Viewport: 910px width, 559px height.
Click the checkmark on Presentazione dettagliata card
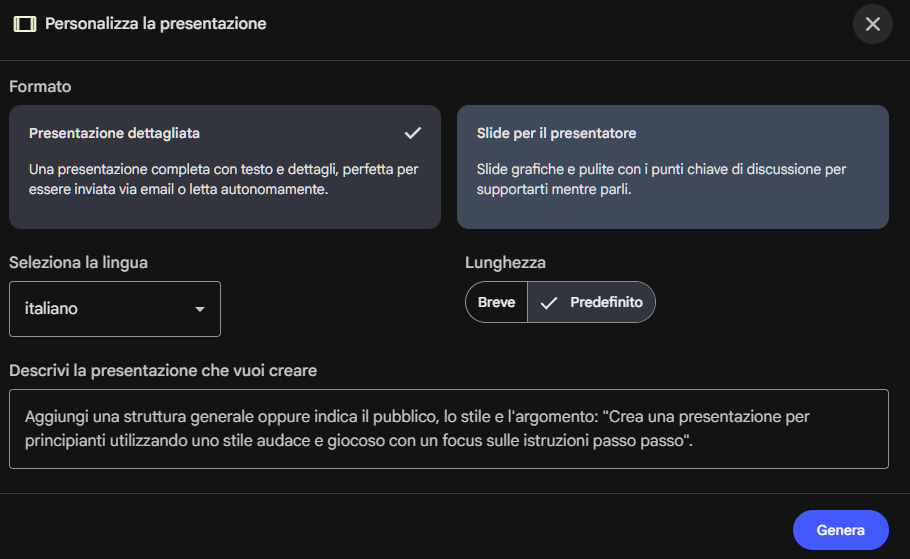coord(413,133)
